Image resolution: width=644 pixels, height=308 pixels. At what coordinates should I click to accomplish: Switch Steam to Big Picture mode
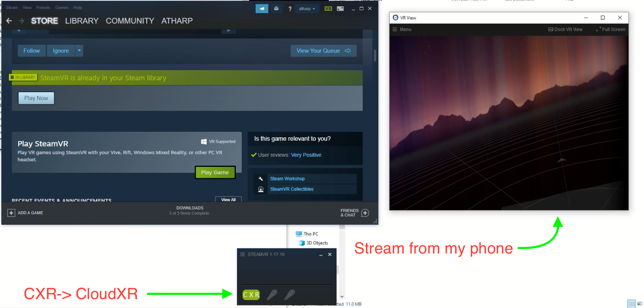click(340, 8)
